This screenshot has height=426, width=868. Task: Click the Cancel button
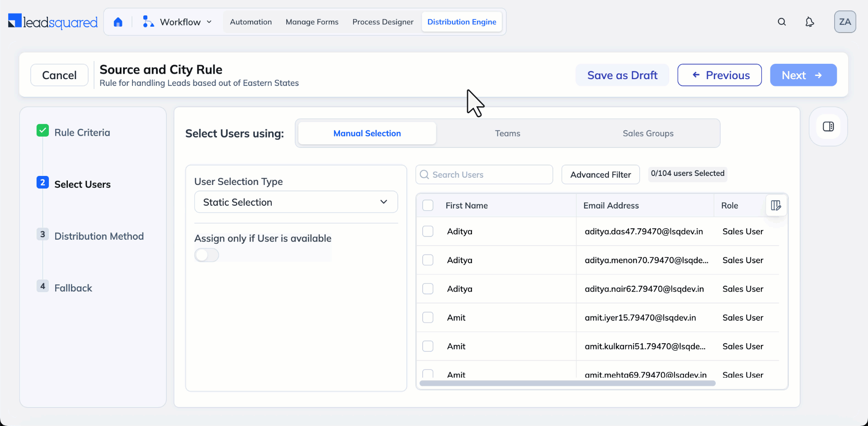tap(59, 75)
